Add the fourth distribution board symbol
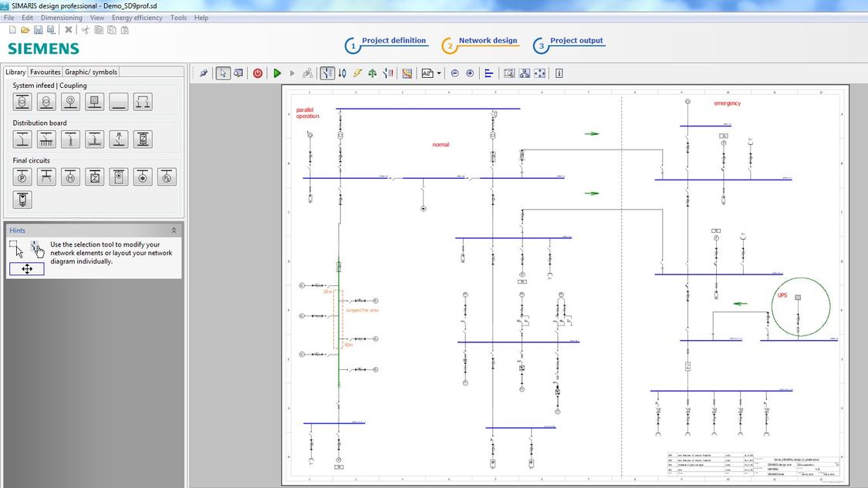Image resolution: width=868 pixels, height=488 pixels. [x=95, y=140]
